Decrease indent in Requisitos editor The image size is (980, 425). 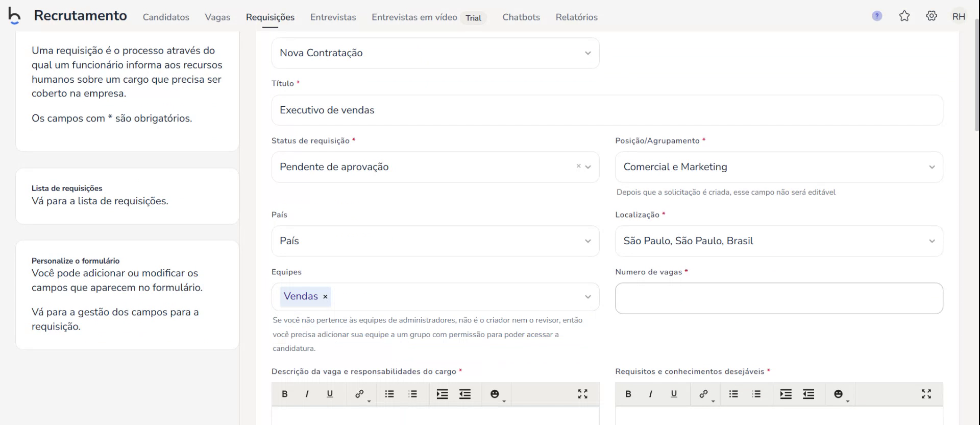tap(808, 394)
